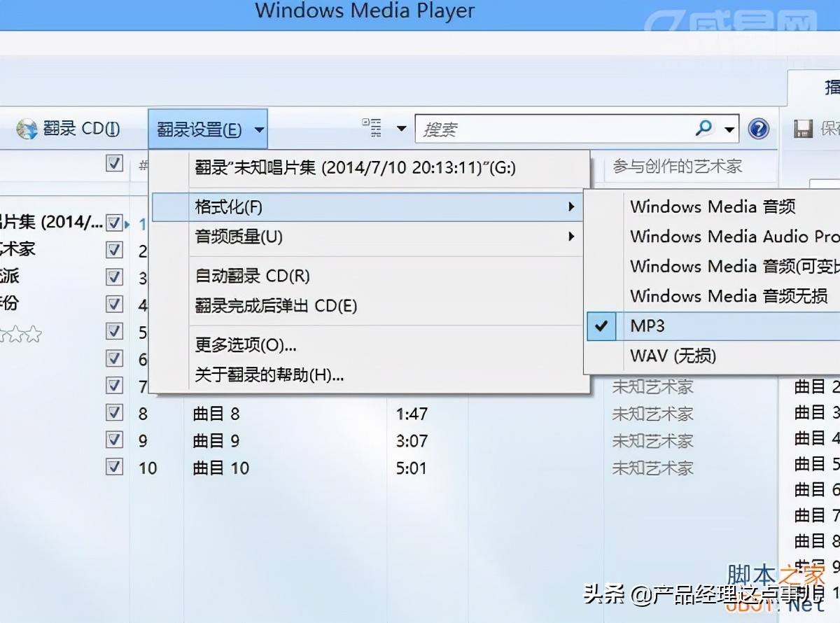This screenshot has width=840, height=623.
Task: Click the search magnifying glass icon
Action: 703,128
